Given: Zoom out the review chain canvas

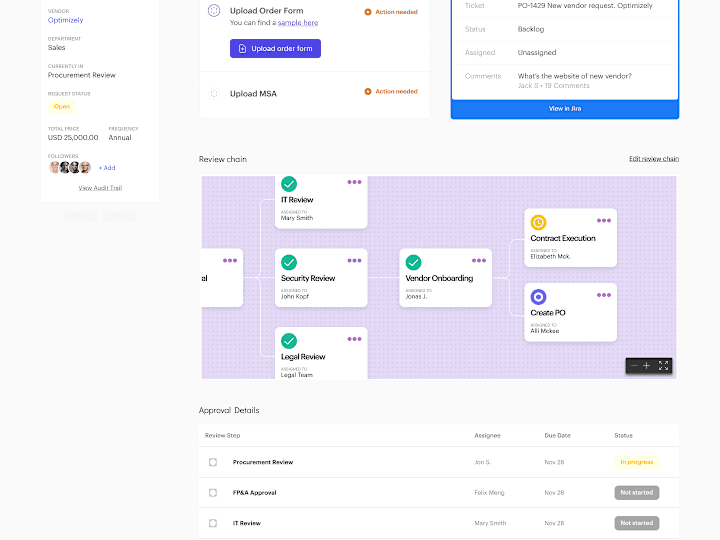Looking at the screenshot, I should click(x=634, y=366).
